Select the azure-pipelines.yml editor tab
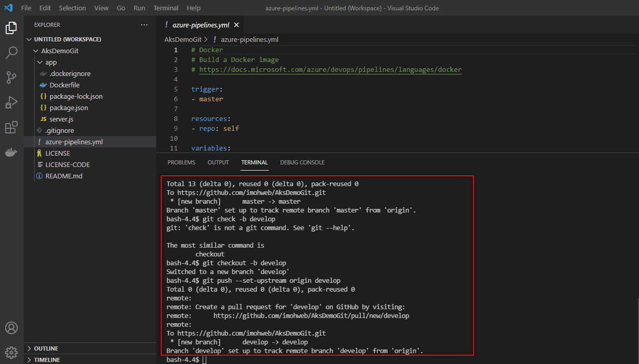Screen dimensions: 639x364 tap(200, 25)
